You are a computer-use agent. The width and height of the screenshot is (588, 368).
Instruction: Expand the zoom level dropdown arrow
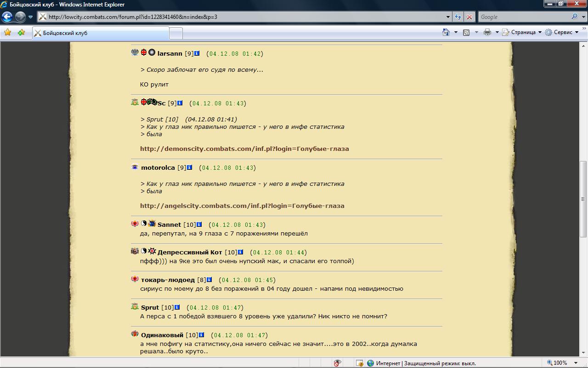(x=576, y=363)
